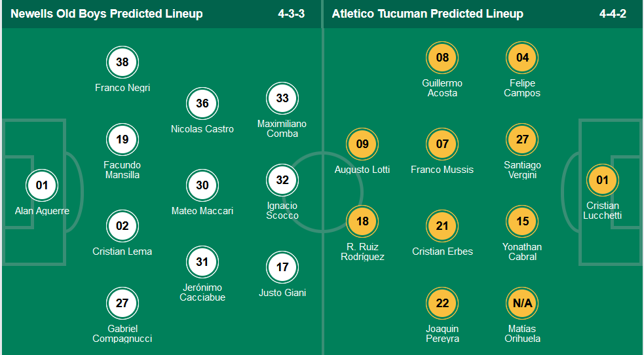Click Nicolas Castro's number 36 badge
The width and height of the screenshot is (644, 355).
202,103
